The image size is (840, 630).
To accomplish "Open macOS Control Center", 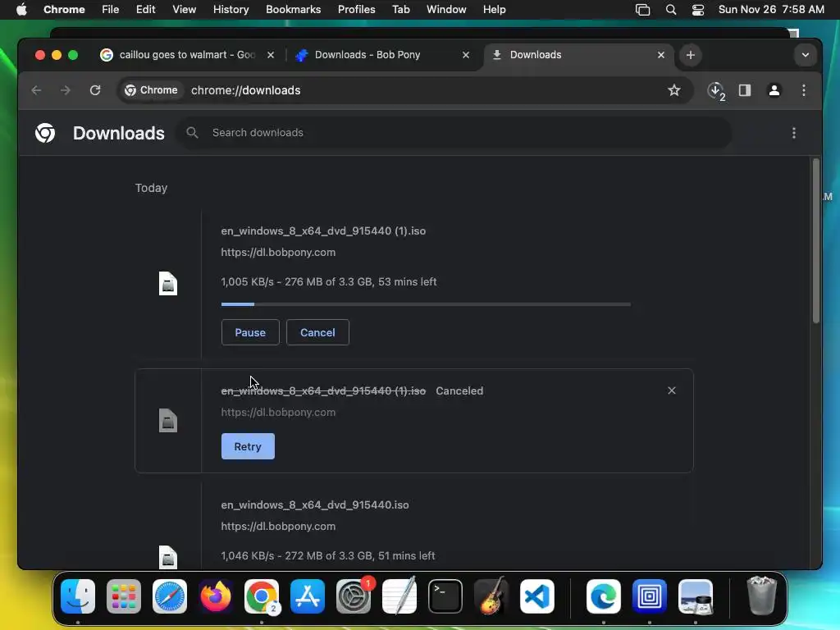I will pos(698,10).
